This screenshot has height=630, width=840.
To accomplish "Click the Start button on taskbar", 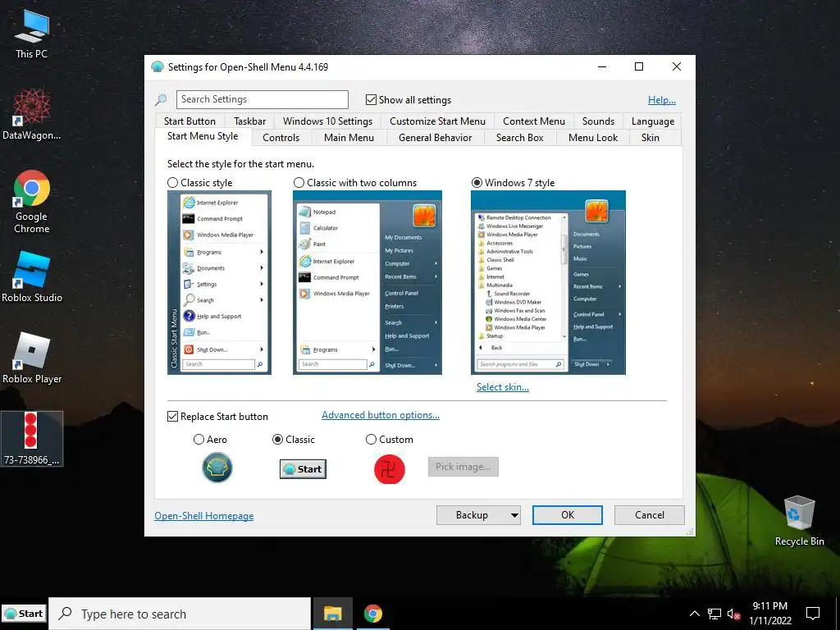I will [x=24, y=614].
